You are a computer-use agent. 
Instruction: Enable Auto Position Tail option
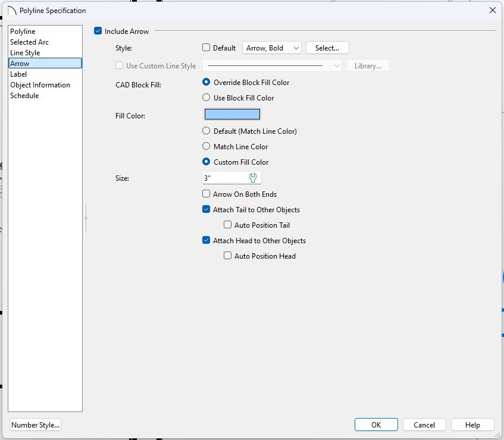pos(228,225)
